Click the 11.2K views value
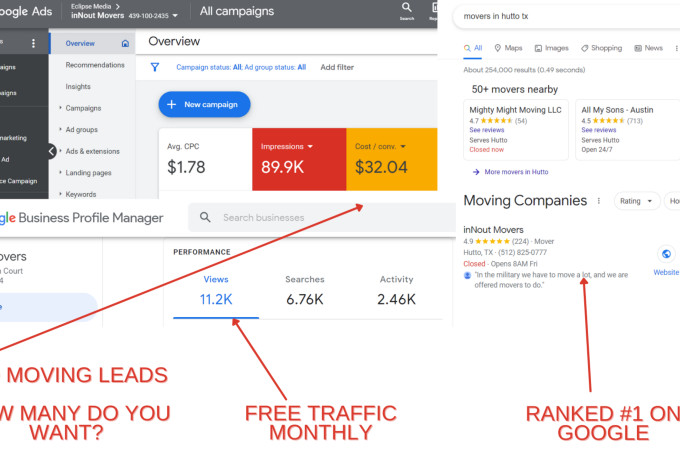Screen dimensions: 680x459 point(216,299)
